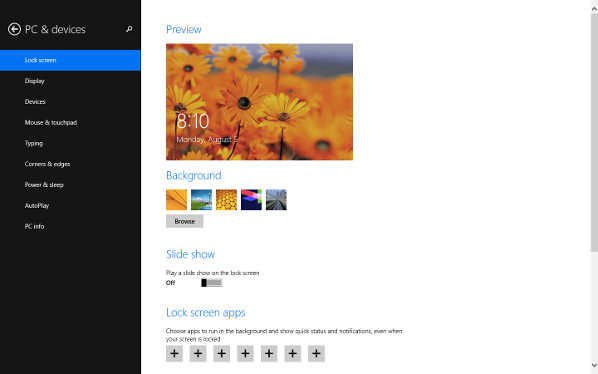Choose the orange leaf background thumbnail
Screen dimensions: 598x374
click(x=177, y=200)
